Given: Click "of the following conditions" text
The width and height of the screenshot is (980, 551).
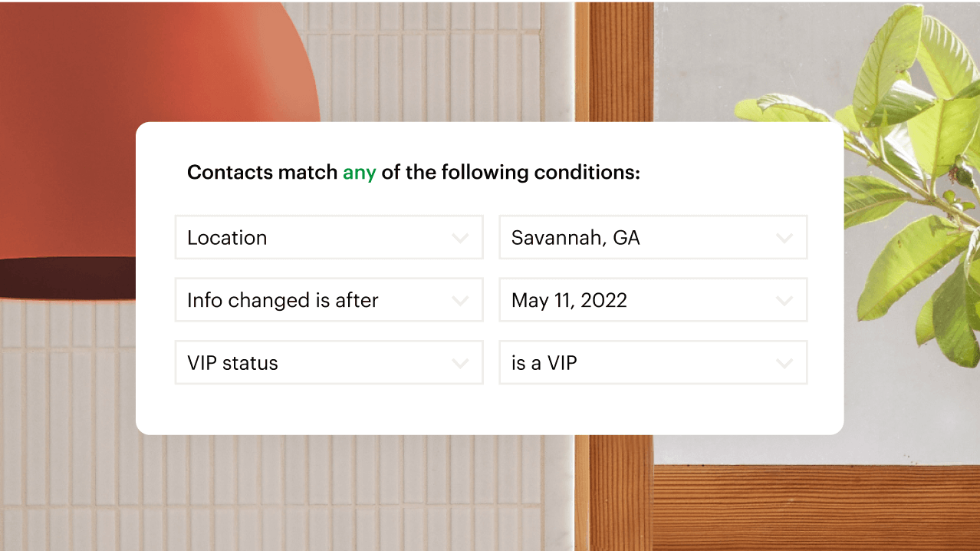Looking at the screenshot, I should point(510,173).
